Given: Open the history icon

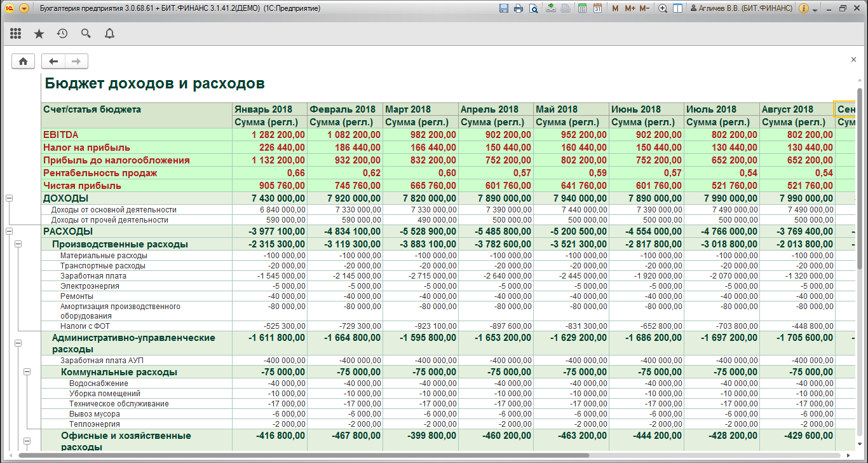Looking at the screenshot, I should click(x=62, y=34).
